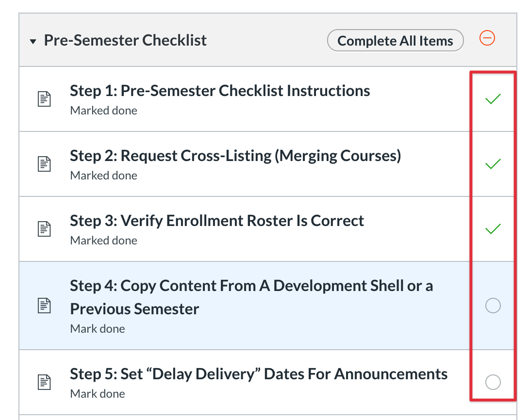
Task: Open Step 3: Verify Enrollment Roster link
Action: point(217,221)
